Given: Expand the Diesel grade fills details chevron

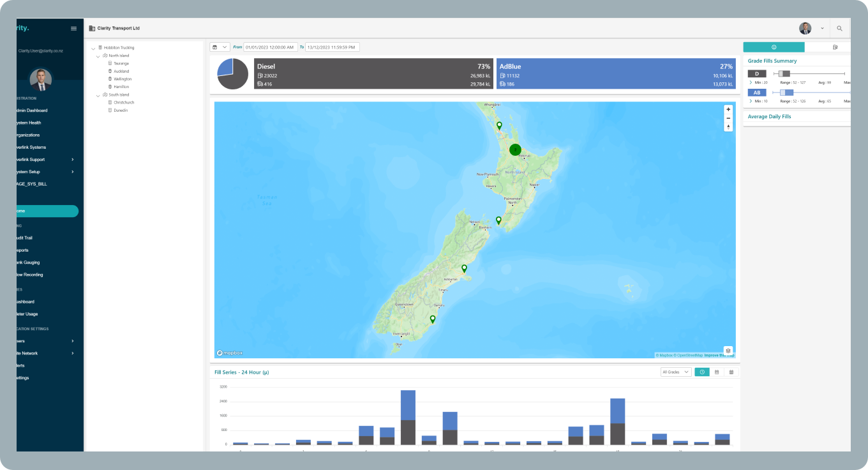Looking at the screenshot, I should [751, 82].
